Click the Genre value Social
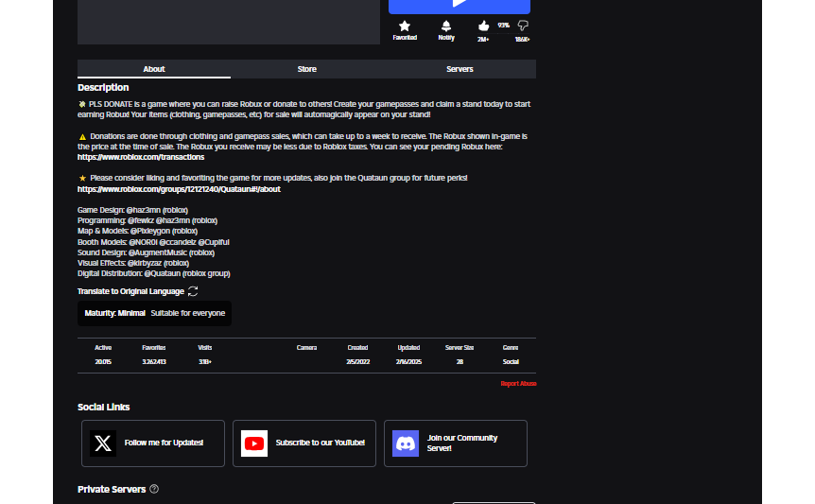 point(511,361)
